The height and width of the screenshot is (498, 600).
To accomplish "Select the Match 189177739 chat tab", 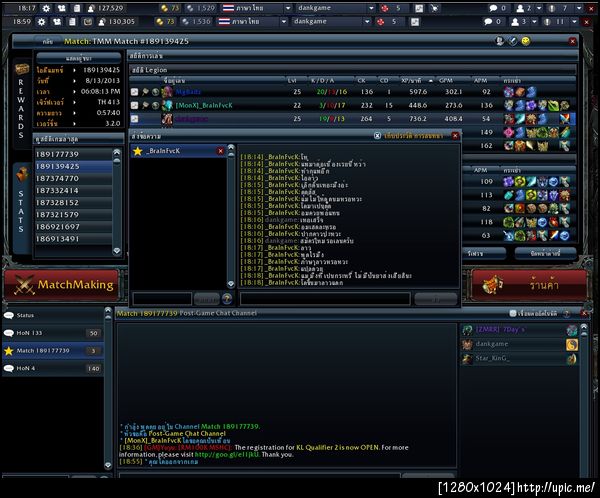I will (53, 351).
